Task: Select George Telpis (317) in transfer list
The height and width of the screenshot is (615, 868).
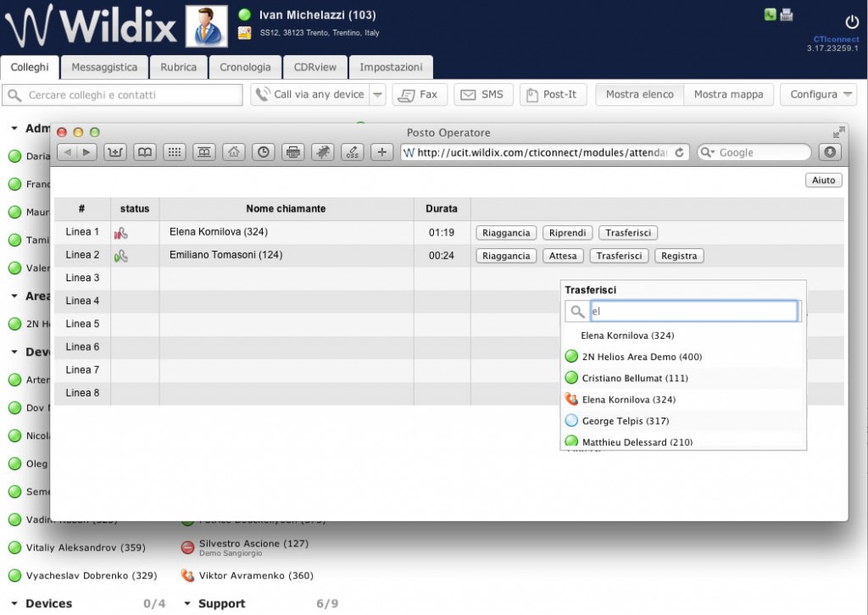Action: pyautogui.click(x=625, y=421)
